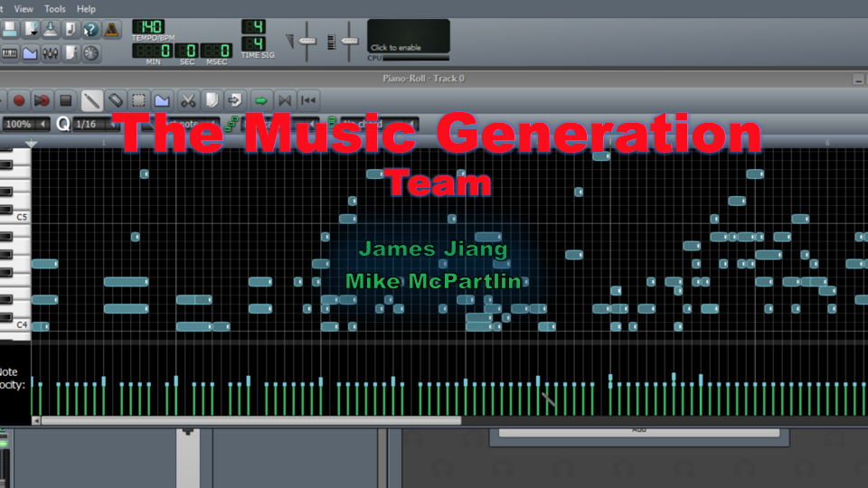
Task: Click the Q quantize icon
Action: 63,124
